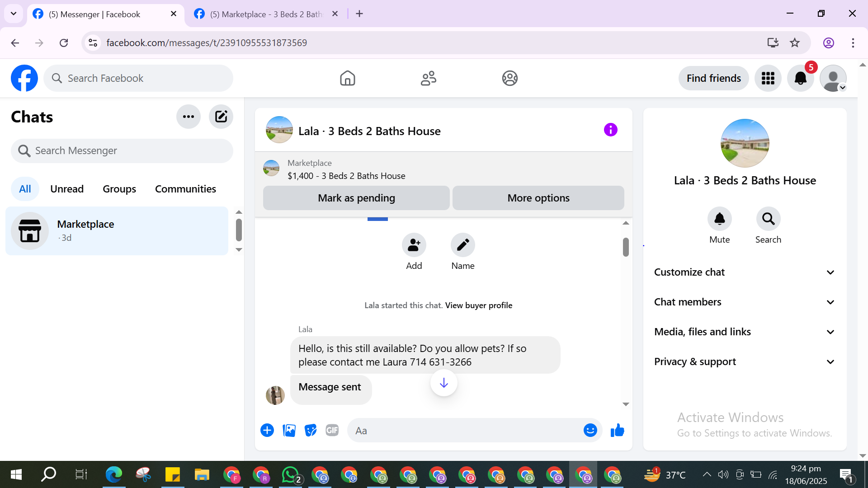Click the large house photo in info panel

pyautogui.click(x=745, y=143)
